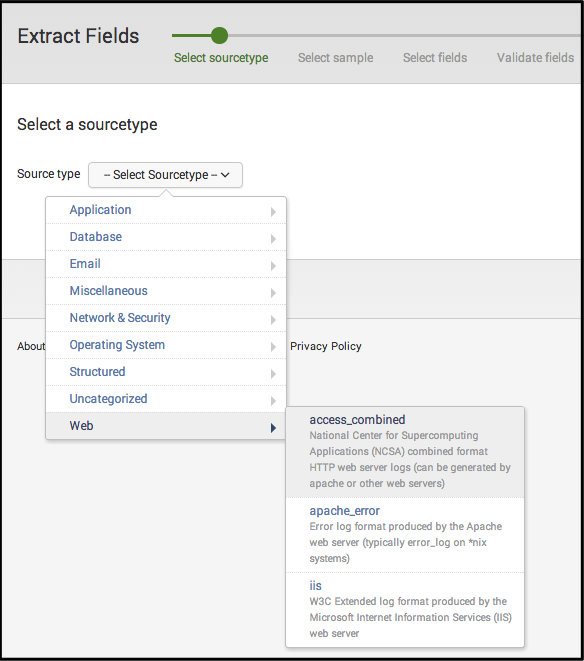The height and width of the screenshot is (661, 584).
Task: Click the green progress step marker
Action: coord(219,35)
